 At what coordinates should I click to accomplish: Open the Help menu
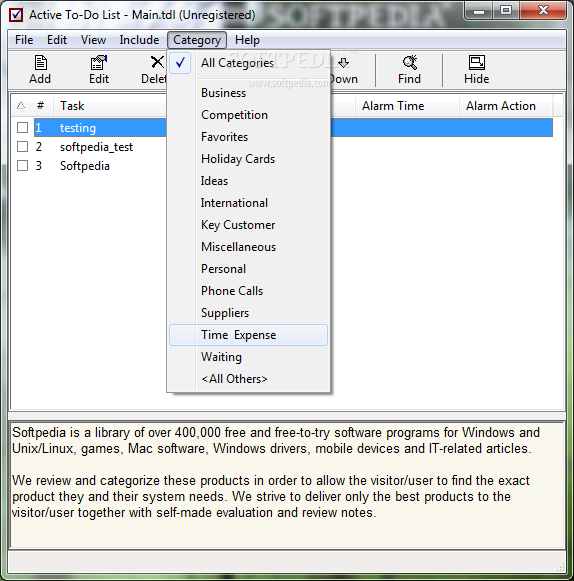coord(247,40)
